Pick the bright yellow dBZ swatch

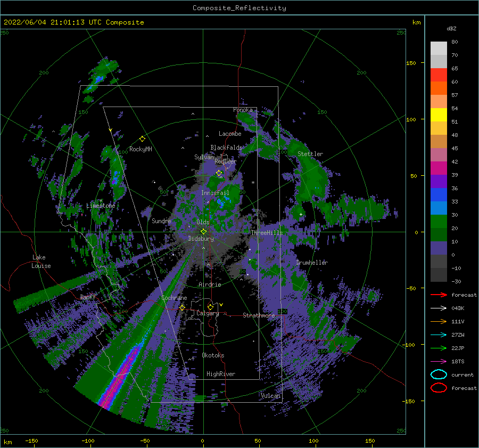pos(439,115)
